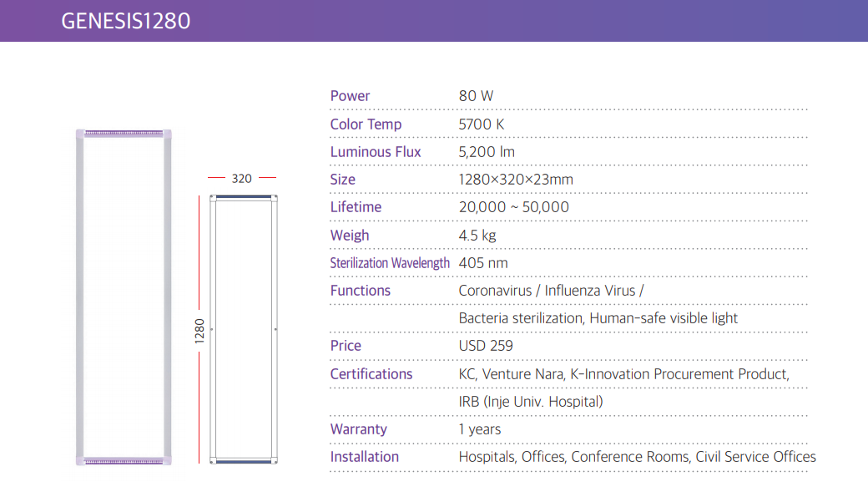Select the Power row label

[x=350, y=96]
